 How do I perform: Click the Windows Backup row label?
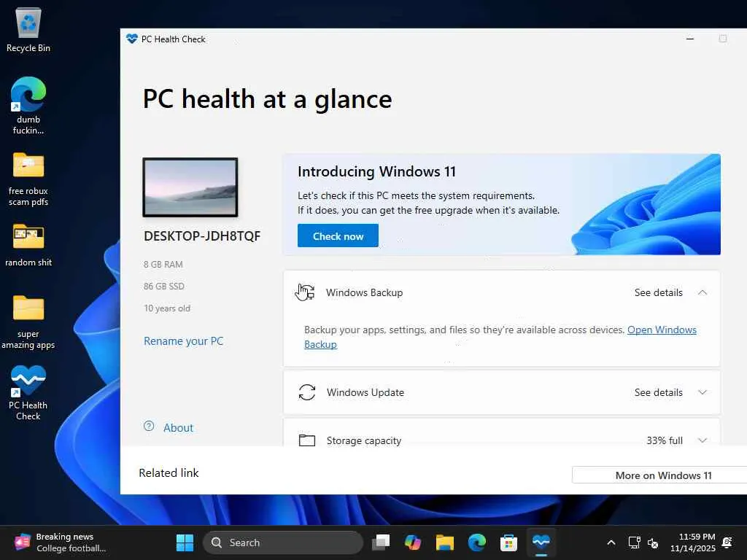(365, 292)
